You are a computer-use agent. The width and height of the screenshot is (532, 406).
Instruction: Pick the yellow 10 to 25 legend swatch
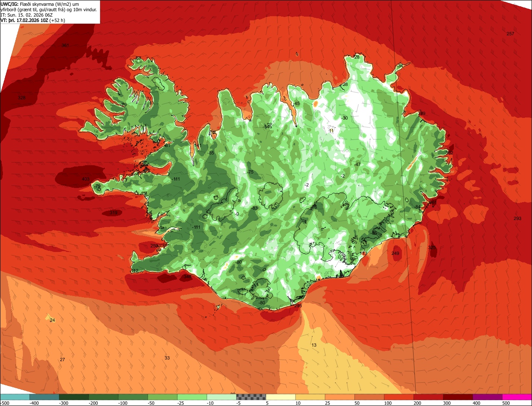click(x=310, y=397)
